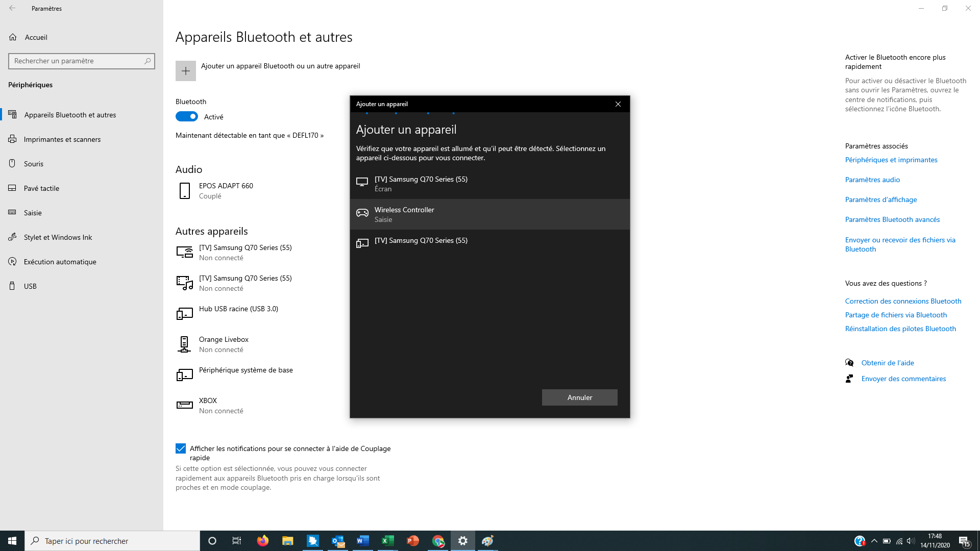Open Stylet et Windows Ink settings
Image resolution: width=980 pixels, height=551 pixels.
click(58, 237)
